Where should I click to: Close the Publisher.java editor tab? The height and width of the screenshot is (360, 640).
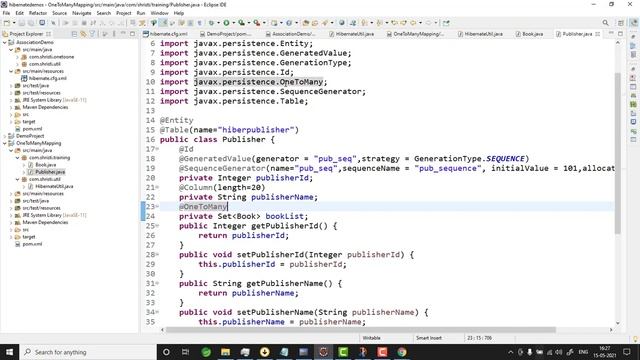pyautogui.click(x=598, y=34)
